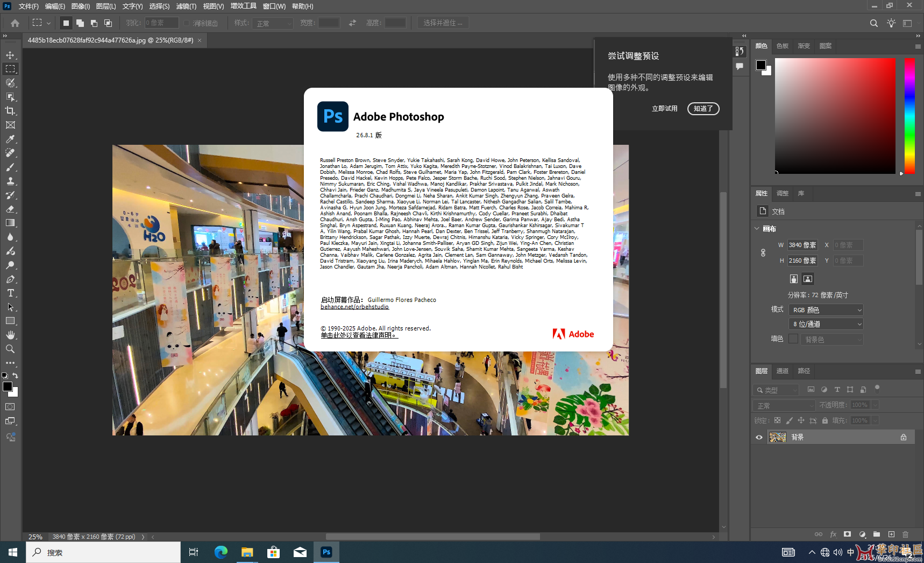
Task: Click the Windows taskbar search box
Action: point(103,552)
